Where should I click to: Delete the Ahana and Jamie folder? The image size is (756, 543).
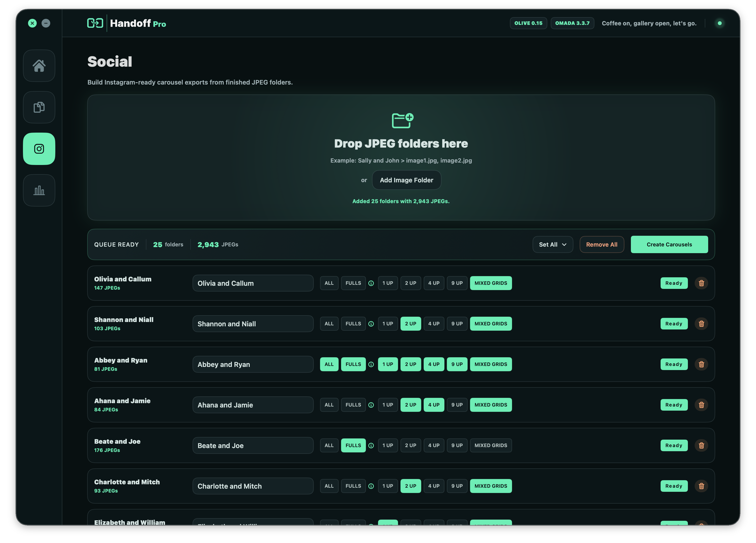point(701,405)
